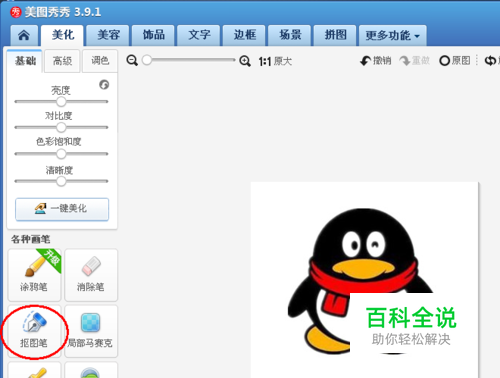The width and height of the screenshot is (500, 378).
Task: Click the 色彩饱和度 saturation slider
Action: coord(61,154)
